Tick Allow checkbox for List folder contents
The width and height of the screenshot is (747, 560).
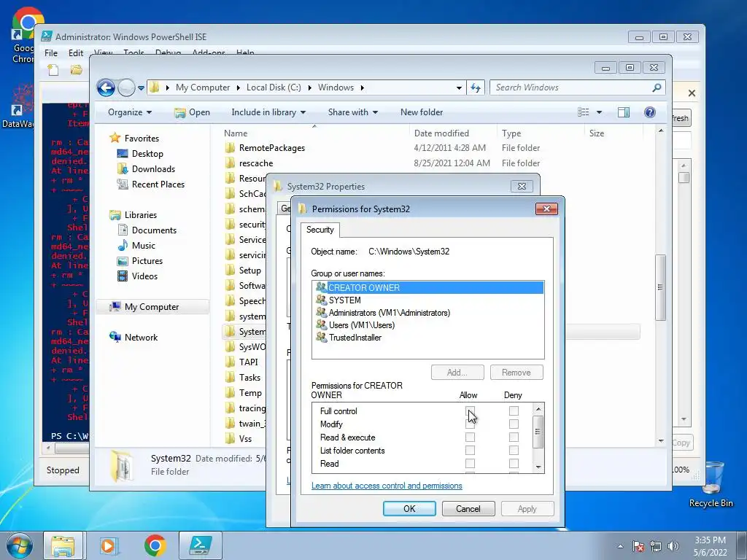coord(470,450)
